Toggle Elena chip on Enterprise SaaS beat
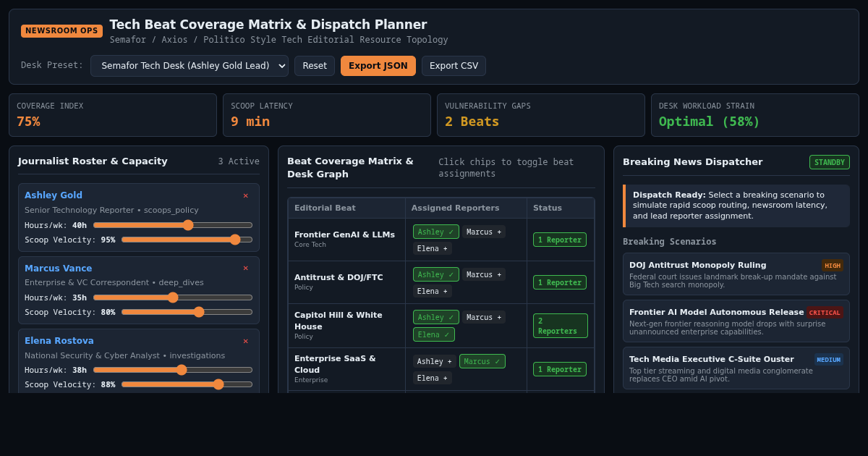868x456 pixels. [433, 378]
